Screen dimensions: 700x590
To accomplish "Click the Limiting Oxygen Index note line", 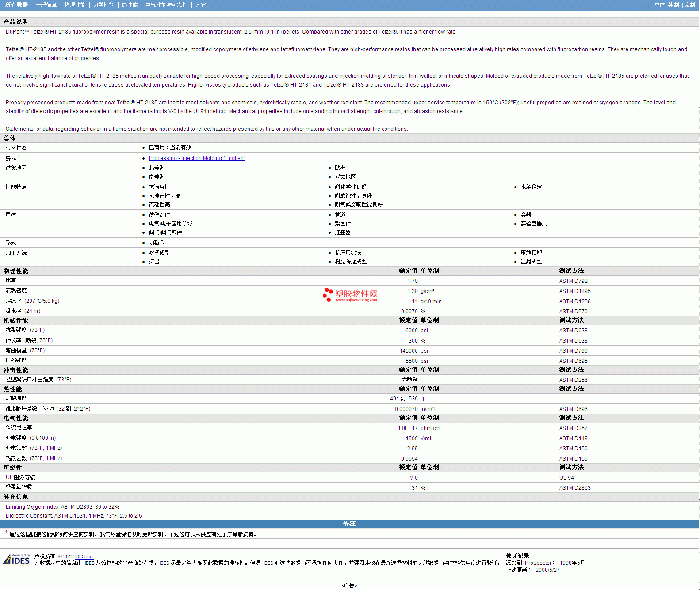I will pos(62,507).
